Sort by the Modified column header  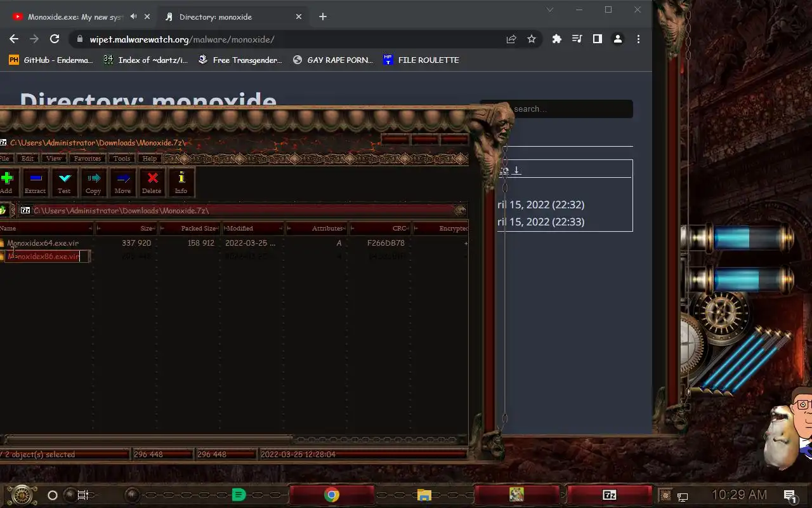[x=252, y=228]
